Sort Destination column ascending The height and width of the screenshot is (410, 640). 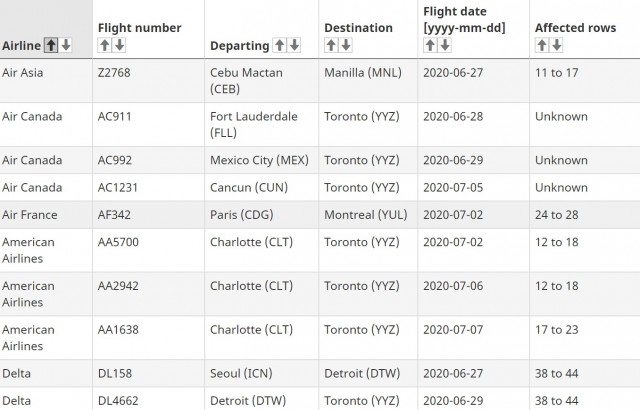(x=331, y=45)
